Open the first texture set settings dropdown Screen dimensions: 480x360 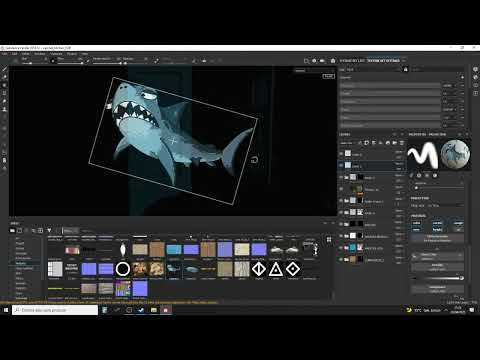point(448,86)
